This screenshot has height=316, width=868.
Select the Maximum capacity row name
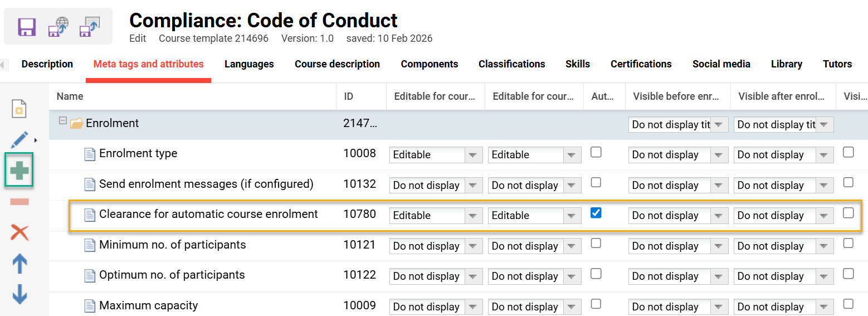pyautogui.click(x=148, y=306)
